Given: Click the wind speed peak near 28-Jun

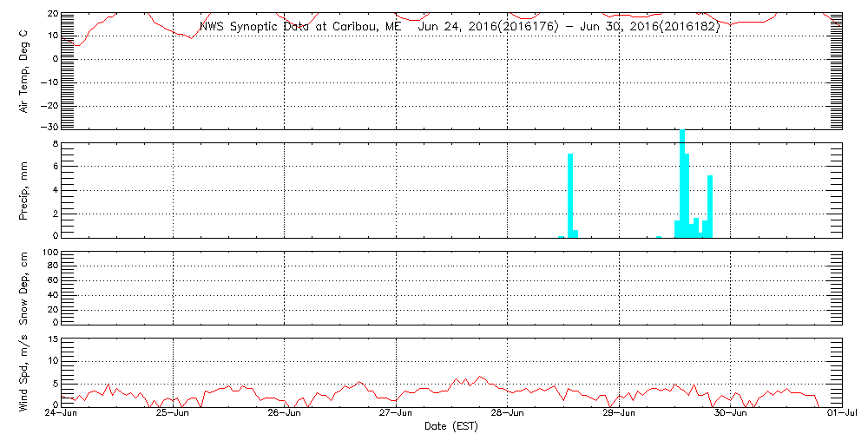Looking at the screenshot, I should tap(480, 377).
